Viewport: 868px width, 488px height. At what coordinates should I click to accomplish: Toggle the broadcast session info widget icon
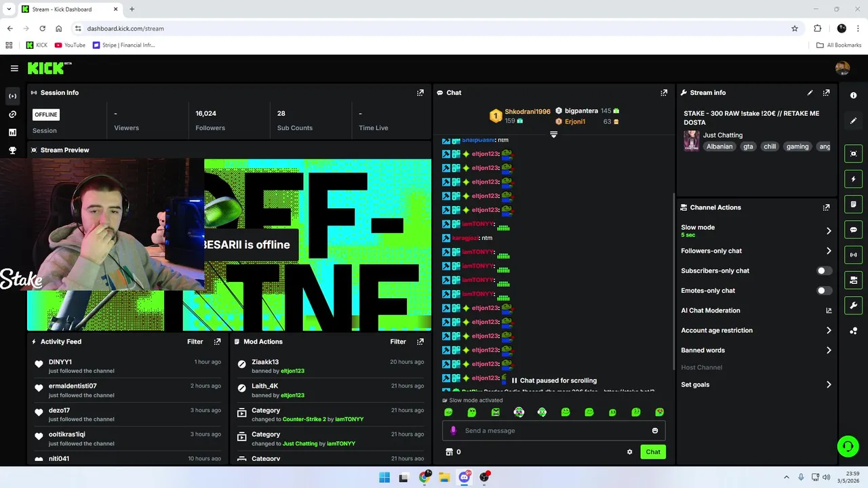tap(854, 255)
